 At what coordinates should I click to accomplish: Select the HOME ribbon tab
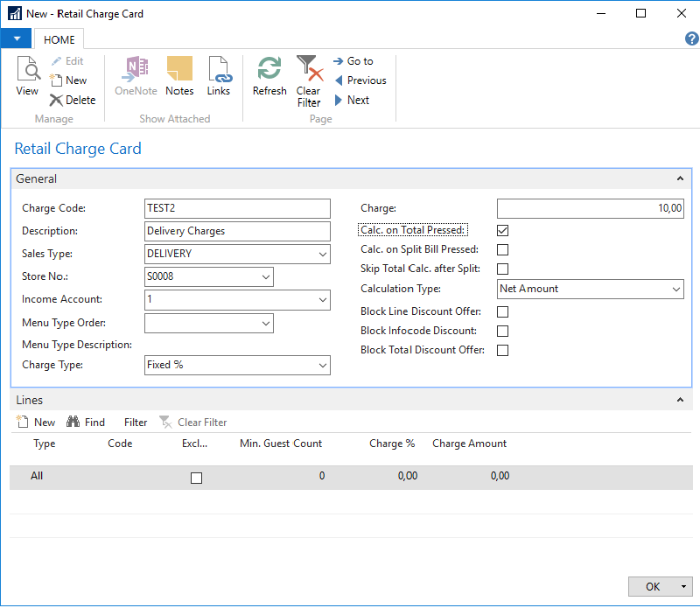tap(59, 39)
